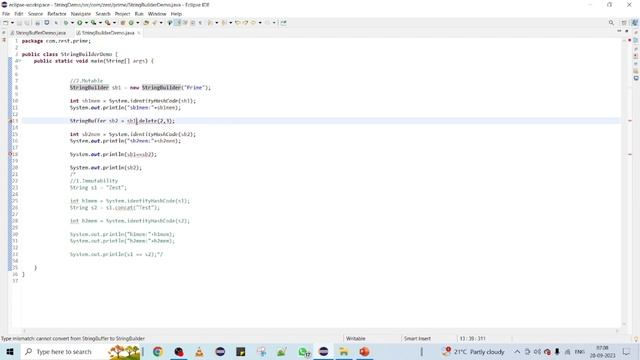
Task: Click overview ruler error mark for line 13
Action: [x=630, y=120]
